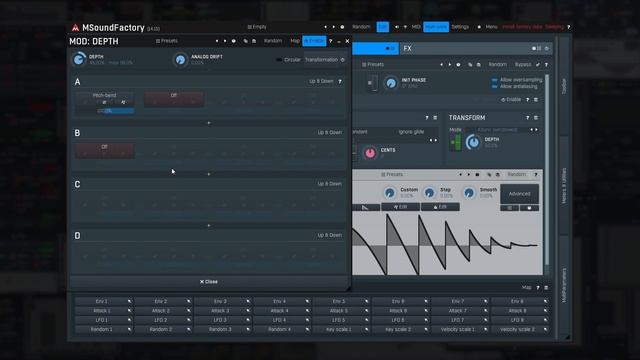Click the help icon at the main toolbar end
The image size is (640, 360).
click(569, 27)
